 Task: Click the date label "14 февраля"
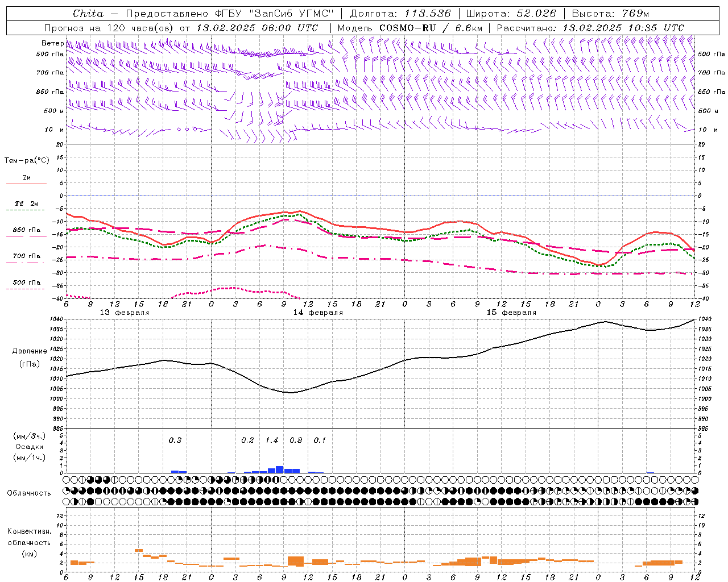318,313
